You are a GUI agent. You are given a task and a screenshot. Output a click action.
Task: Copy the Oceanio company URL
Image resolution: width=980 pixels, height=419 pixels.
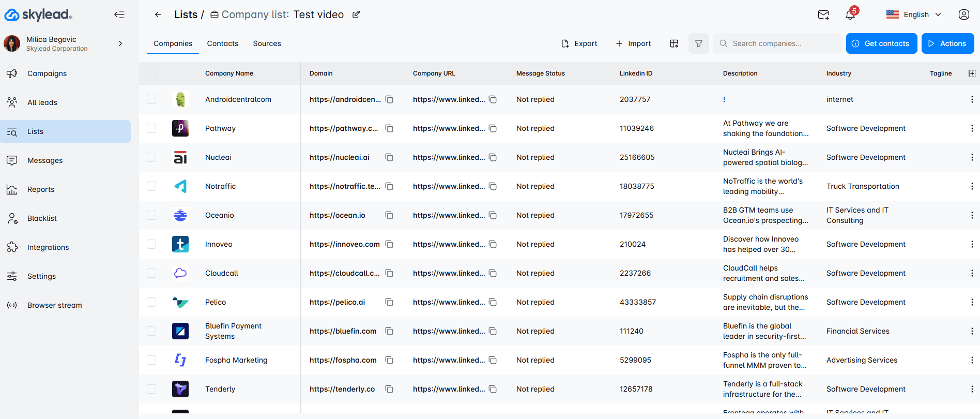tap(493, 215)
